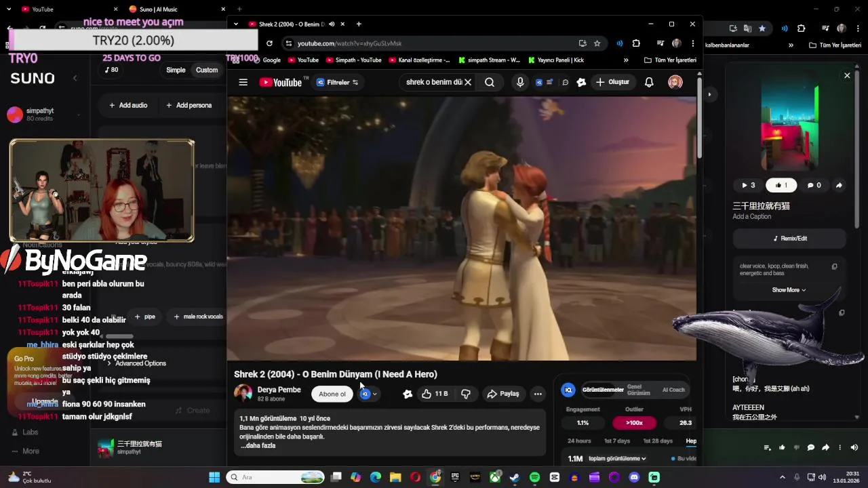Click Add persona in Suno
This screenshot has width=868, height=488.
[x=189, y=105]
